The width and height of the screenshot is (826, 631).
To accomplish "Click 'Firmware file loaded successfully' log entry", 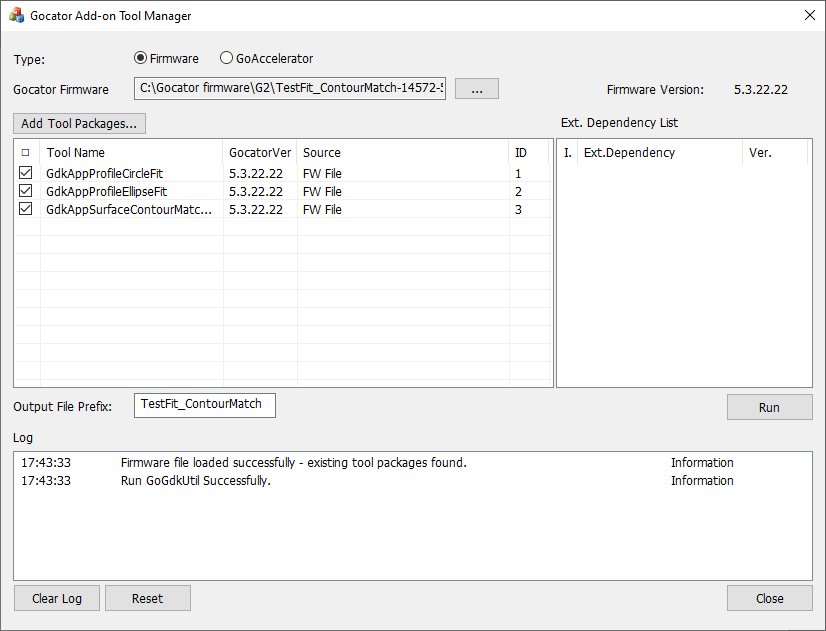I will (293, 462).
